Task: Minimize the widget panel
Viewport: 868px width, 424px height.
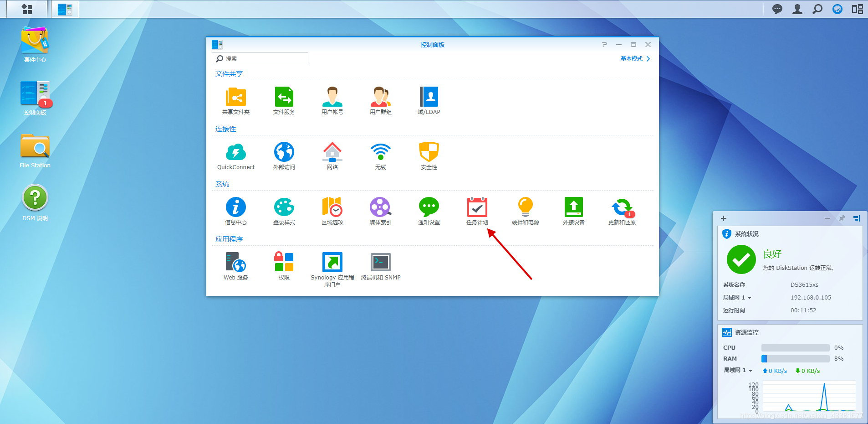Action: (x=827, y=218)
